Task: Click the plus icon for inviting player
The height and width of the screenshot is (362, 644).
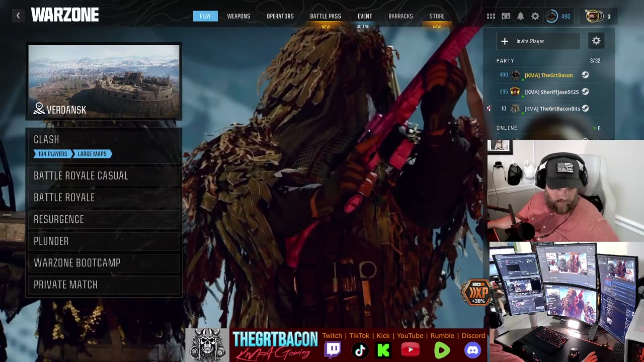Action: click(505, 41)
